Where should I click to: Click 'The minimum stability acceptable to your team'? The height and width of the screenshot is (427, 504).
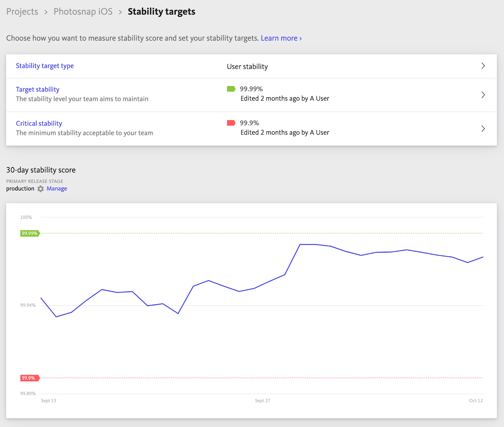point(84,133)
